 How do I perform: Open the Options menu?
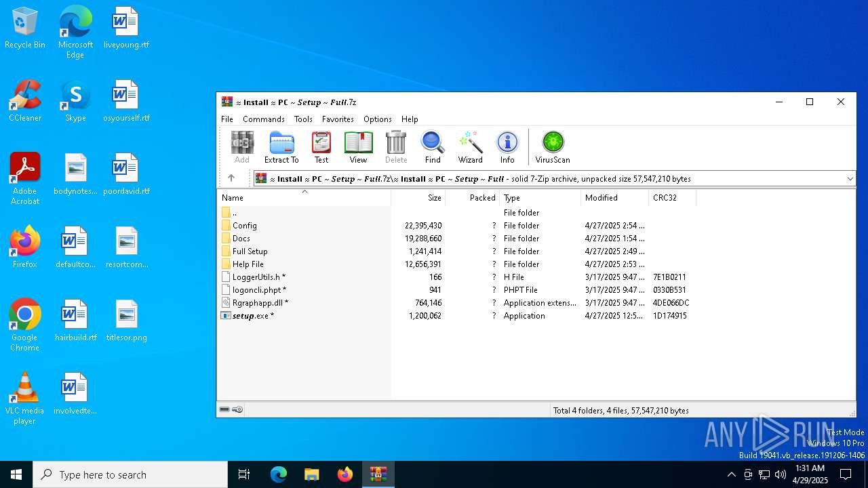[378, 119]
